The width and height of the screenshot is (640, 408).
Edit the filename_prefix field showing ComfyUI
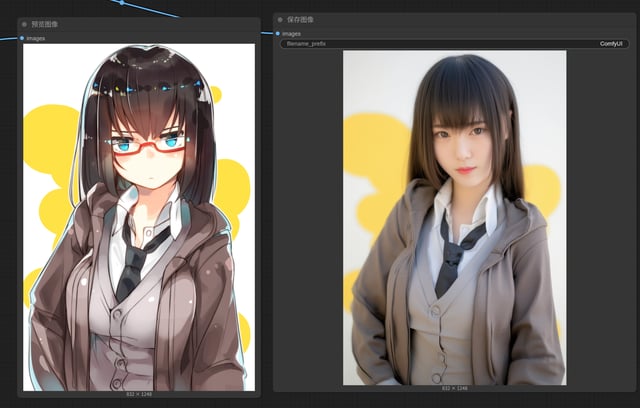[x=454, y=44]
